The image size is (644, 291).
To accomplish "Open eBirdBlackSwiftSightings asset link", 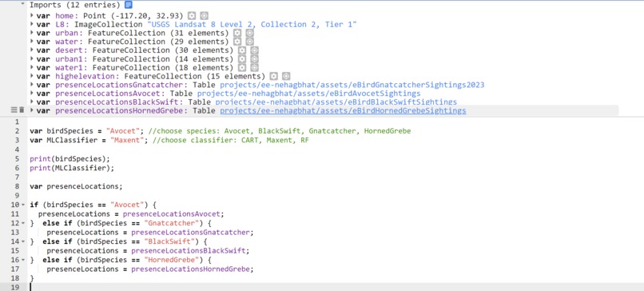I will coord(336,102).
